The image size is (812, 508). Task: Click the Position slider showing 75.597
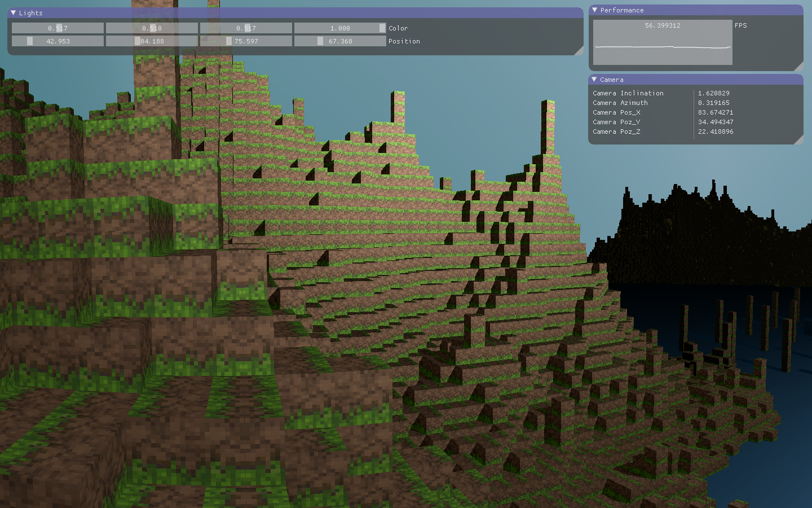(246, 41)
